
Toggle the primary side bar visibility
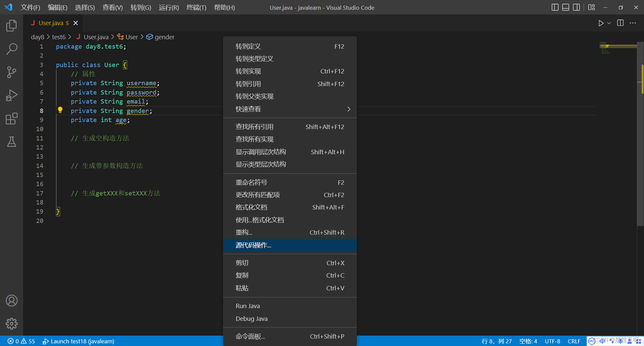tap(555, 7)
